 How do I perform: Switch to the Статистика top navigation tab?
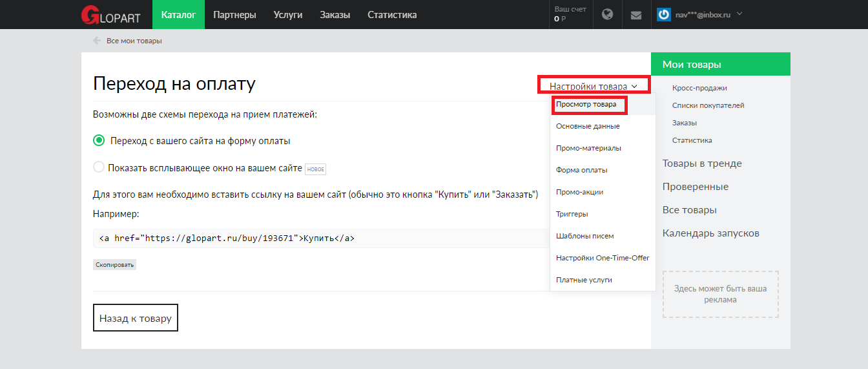(392, 15)
